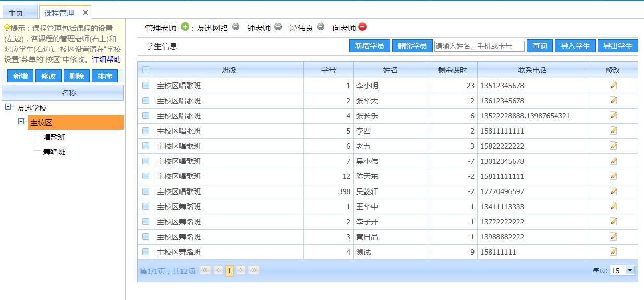This screenshot has width=644, height=300.
Task: Click red minus icon next to 向老师
Action: pos(362,27)
